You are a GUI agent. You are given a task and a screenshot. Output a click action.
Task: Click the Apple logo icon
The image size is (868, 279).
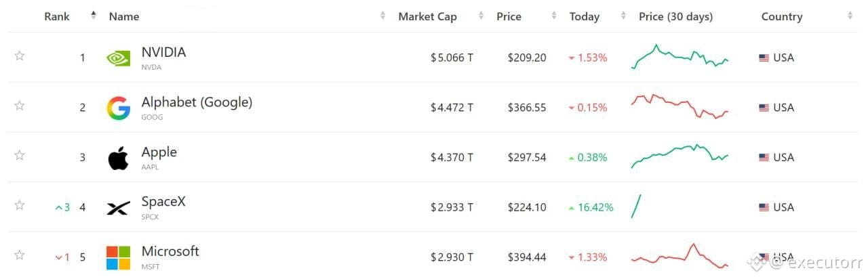(x=118, y=158)
